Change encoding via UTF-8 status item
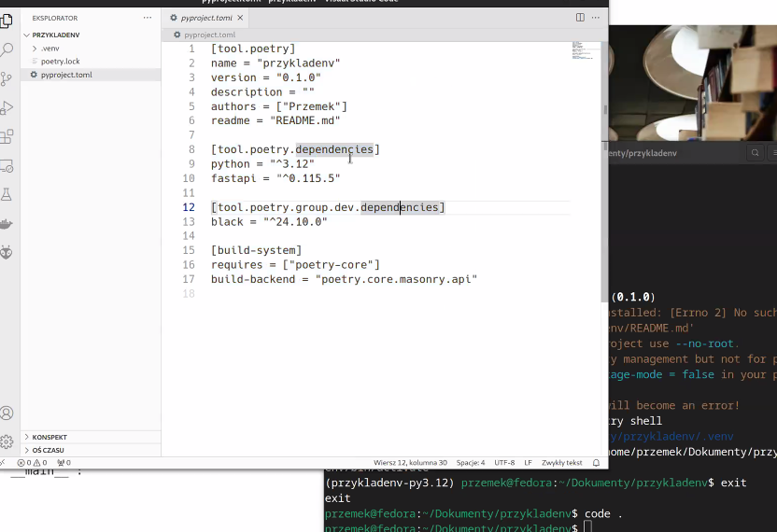This screenshot has height=532, width=777. (504, 463)
